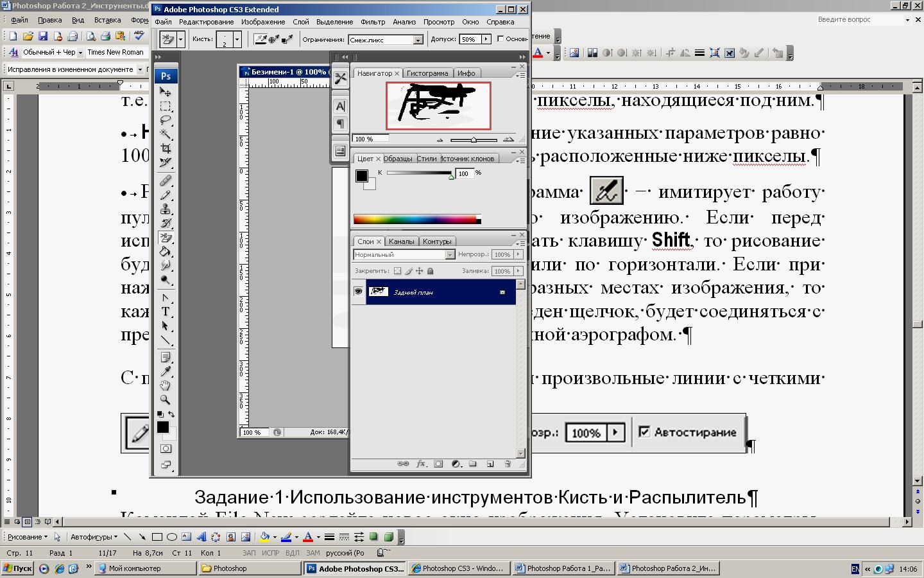Select the Healing Brush tool
This screenshot has height=578, width=924.
tap(166, 180)
